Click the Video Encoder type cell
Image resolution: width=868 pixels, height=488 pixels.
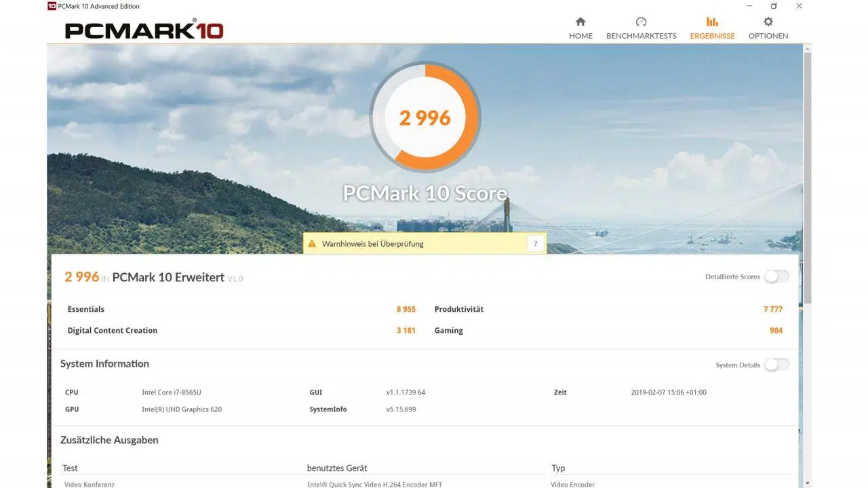(572, 485)
